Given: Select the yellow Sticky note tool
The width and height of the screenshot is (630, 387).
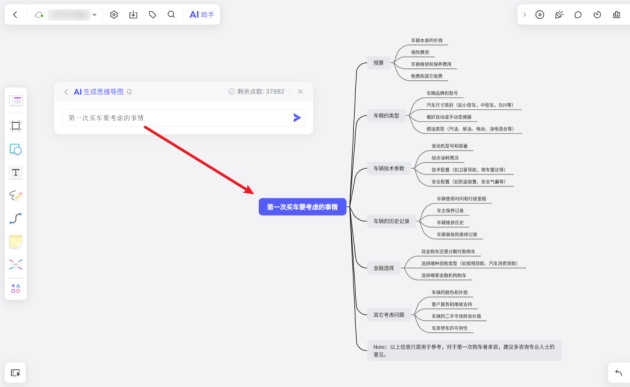Looking at the screenshot, I should (16, 242).
